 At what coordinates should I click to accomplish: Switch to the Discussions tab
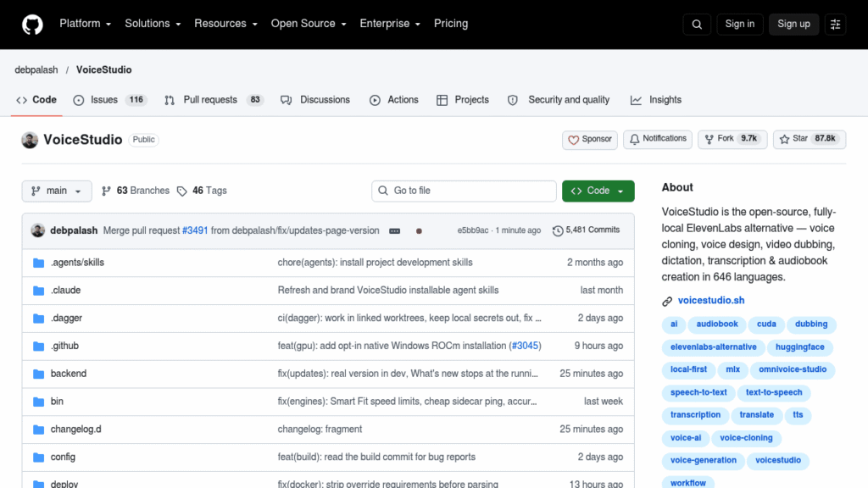[x=315, y=100]
